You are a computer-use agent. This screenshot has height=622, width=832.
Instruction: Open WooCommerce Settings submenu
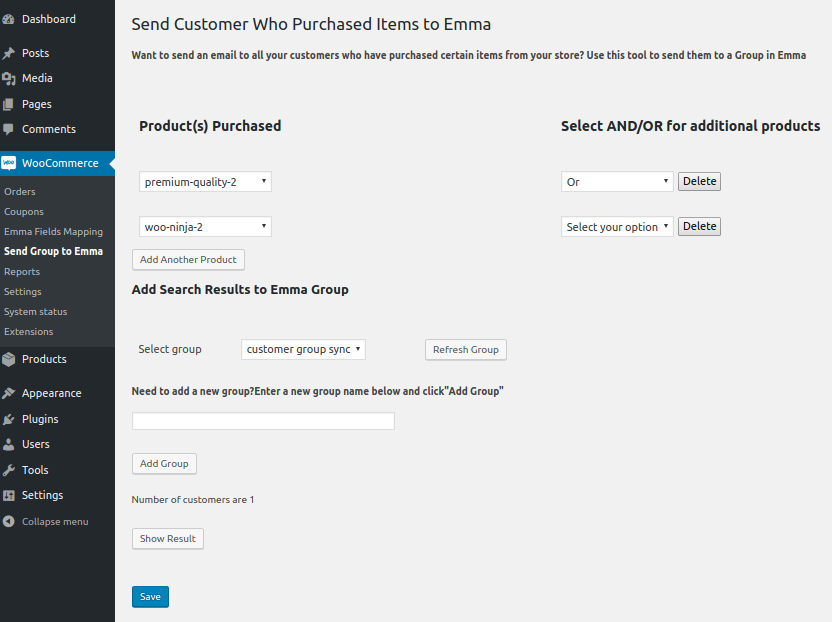click(x=23, y=292)
